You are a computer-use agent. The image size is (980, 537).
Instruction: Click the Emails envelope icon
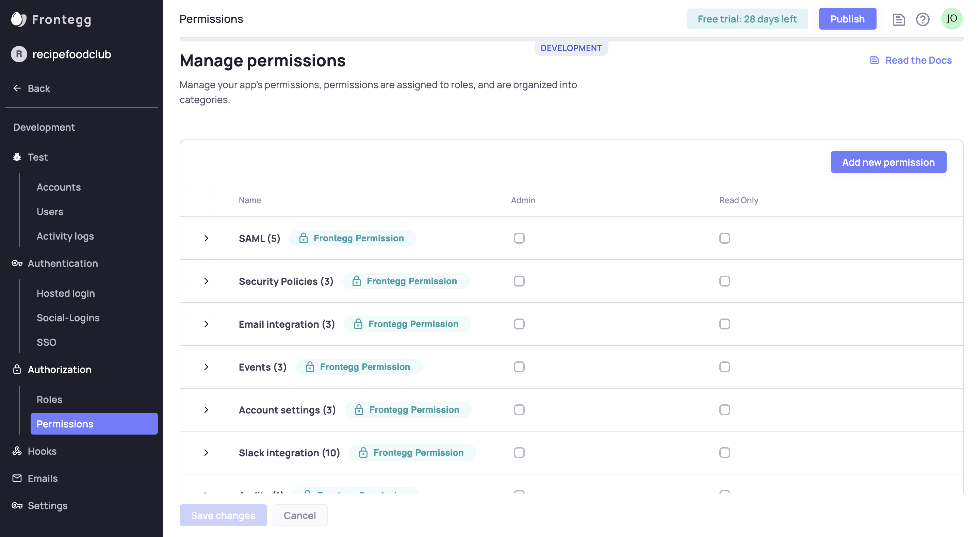click(x=17, y=478)
